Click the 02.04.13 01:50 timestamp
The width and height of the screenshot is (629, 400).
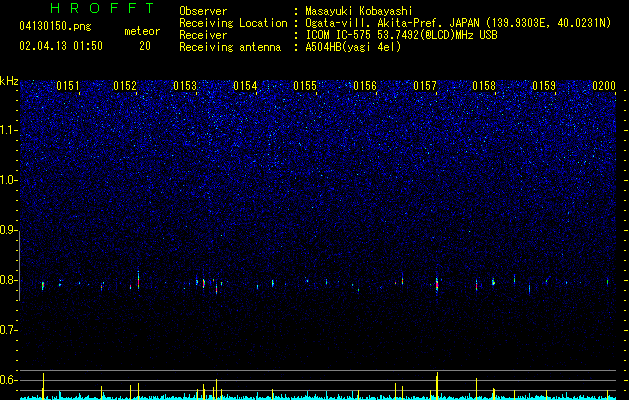click(61, 46)
